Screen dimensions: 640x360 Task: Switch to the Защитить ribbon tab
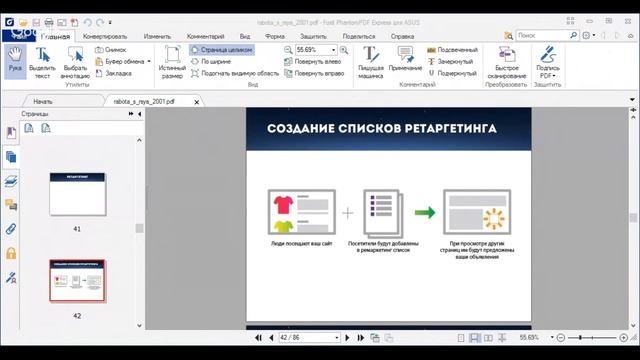[313, 36]
